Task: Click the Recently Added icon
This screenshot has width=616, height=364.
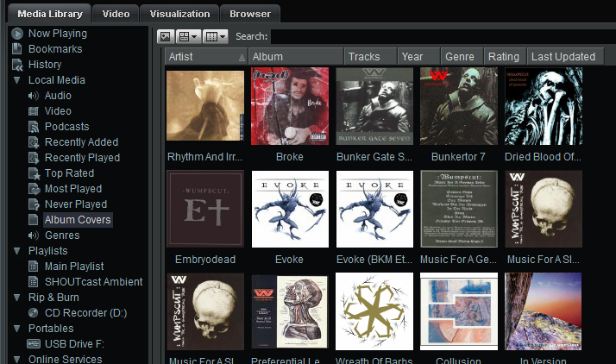Action: point(34,142)
